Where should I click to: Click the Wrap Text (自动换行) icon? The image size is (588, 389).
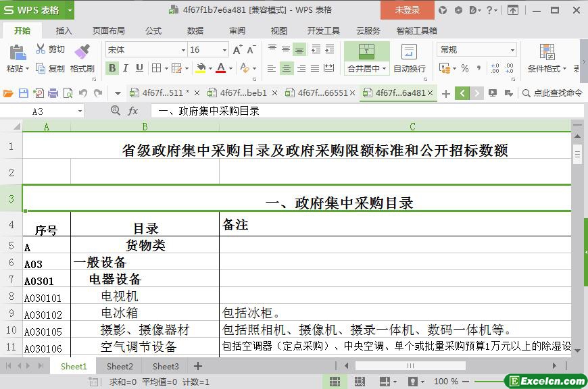(x=410, y=53)
